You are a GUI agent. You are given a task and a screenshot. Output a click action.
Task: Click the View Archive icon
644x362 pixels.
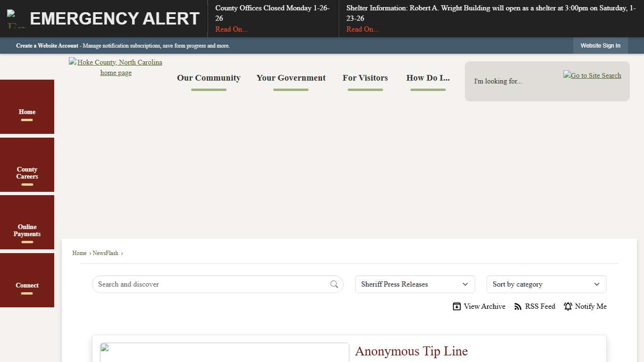[x=456, y=306]
